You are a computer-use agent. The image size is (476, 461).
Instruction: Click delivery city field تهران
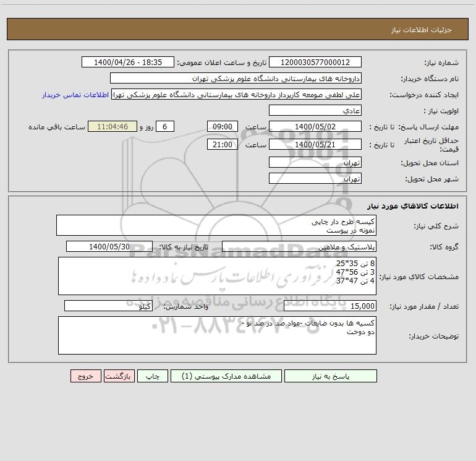pyautogui.click(x=315, y=178)
